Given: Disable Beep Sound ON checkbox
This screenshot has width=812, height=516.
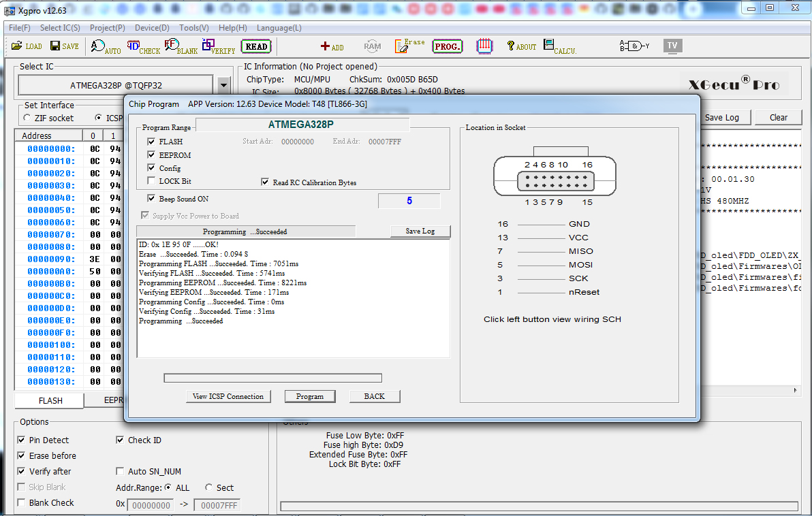Looking at the screenshot, I should point(151,198).
